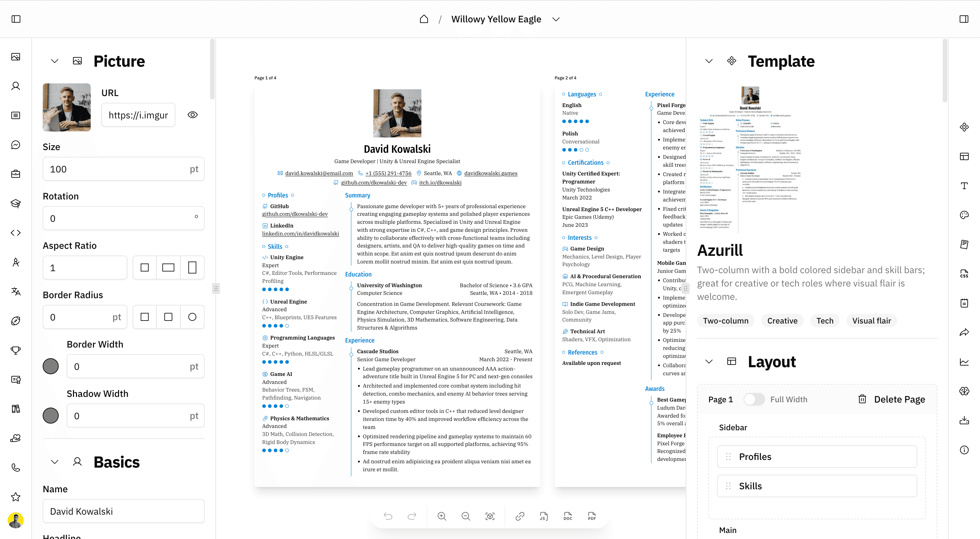Open Statistics via chart icon

[964, 362]
